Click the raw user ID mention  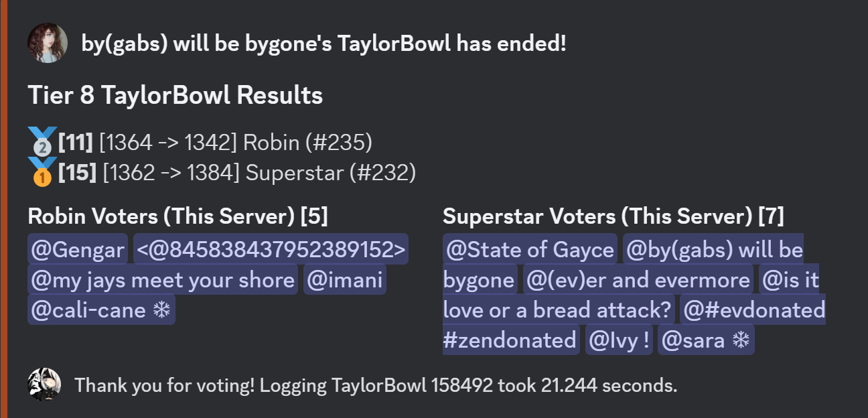point(271,249)
